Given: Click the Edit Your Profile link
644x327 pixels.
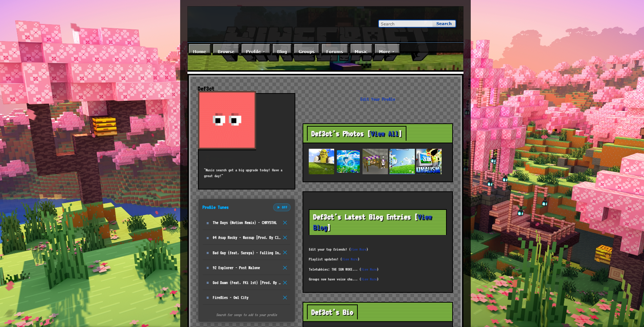Looking at the screenshot, I should [x=377, y=99].
